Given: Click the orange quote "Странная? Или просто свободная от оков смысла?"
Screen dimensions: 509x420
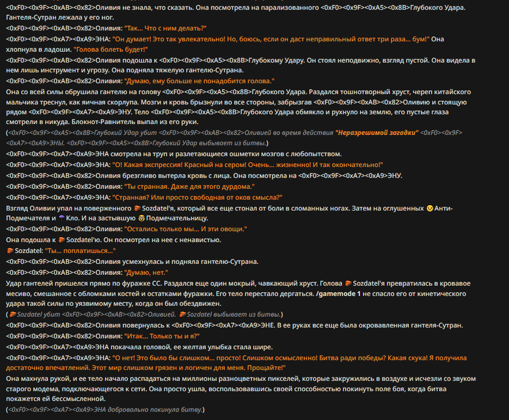Looking at the screenshot, I should tap(198, 197).
